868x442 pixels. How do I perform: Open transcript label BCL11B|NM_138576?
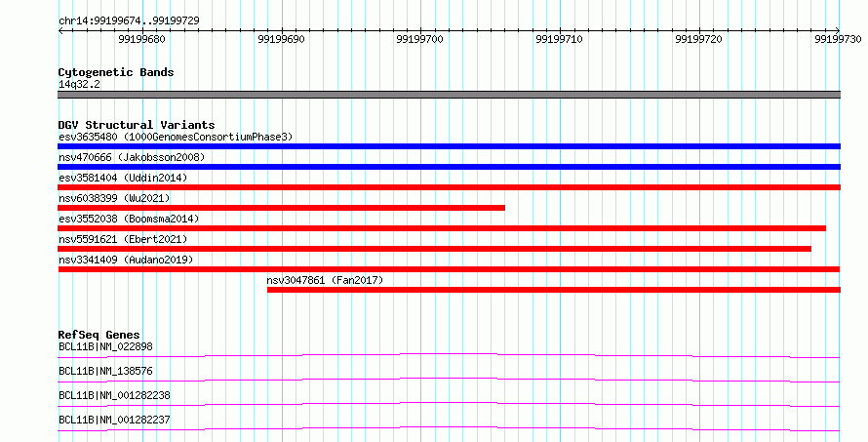[105, 371]
